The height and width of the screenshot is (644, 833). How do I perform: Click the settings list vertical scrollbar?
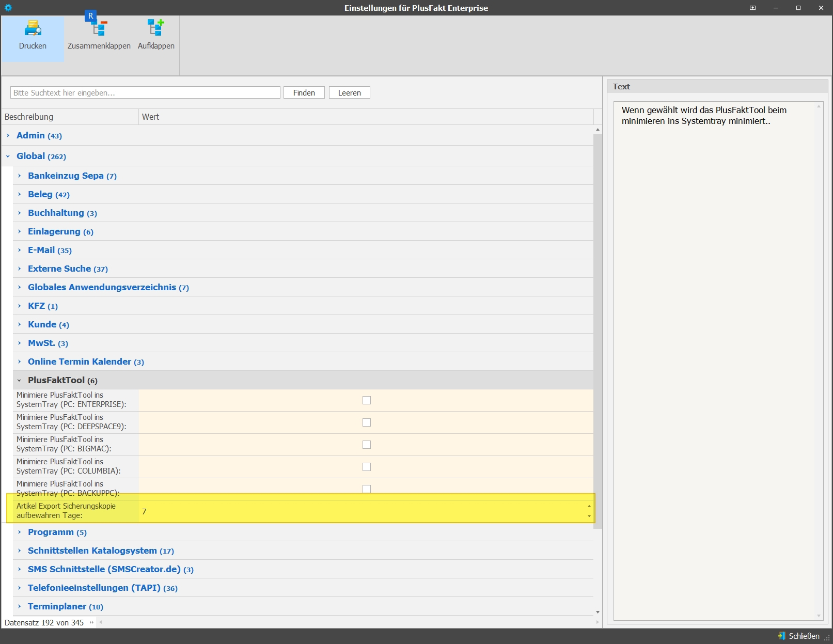click(598, 331)
